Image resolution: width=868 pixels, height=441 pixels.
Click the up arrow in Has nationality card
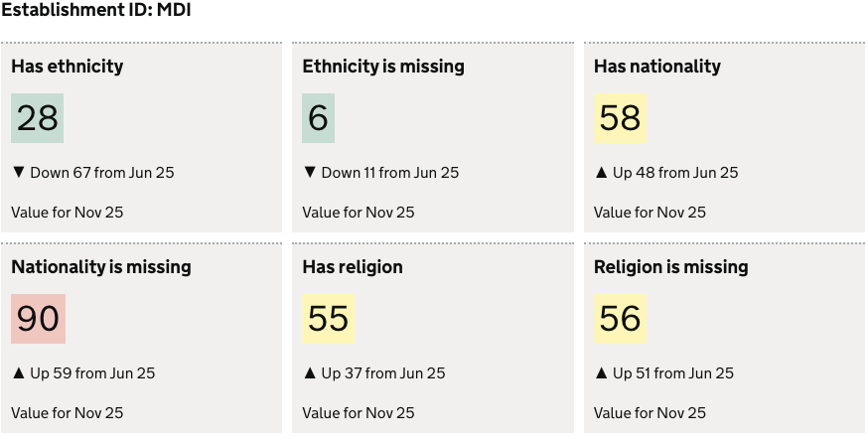point(601,173)
